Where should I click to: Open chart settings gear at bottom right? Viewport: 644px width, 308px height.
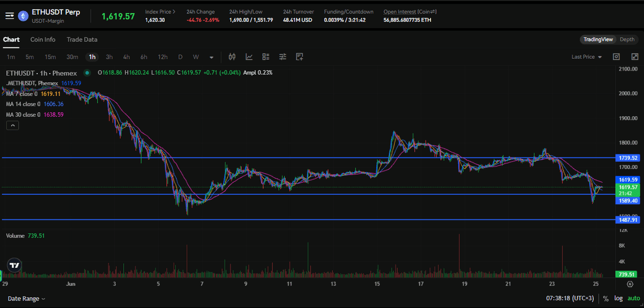[x=630, y=284]
